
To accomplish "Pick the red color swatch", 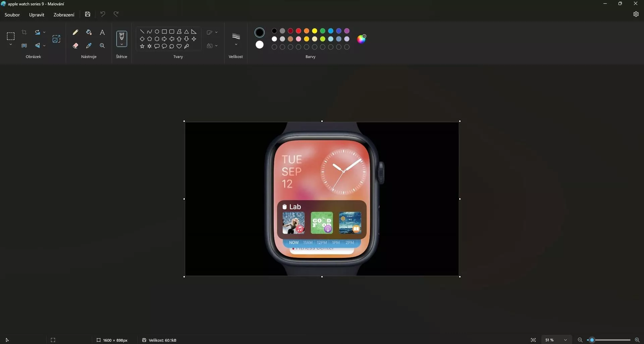I will click(x=299, y=31).
